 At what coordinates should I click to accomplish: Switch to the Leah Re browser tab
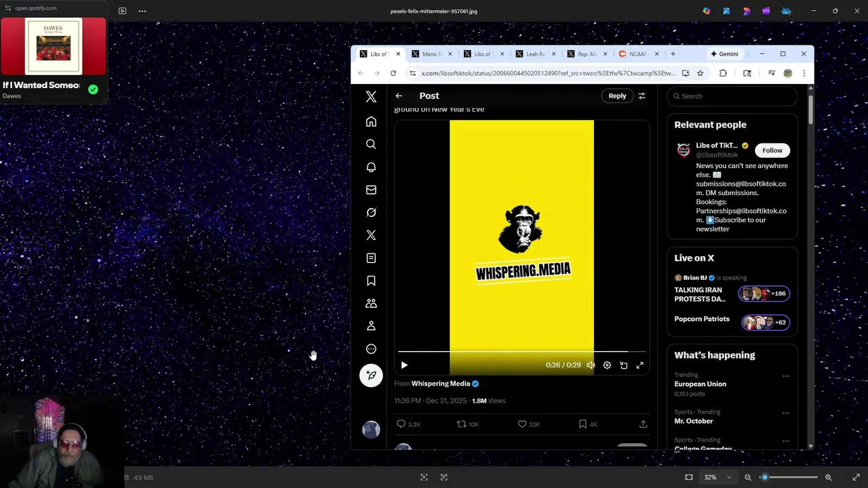click(535, 54)
